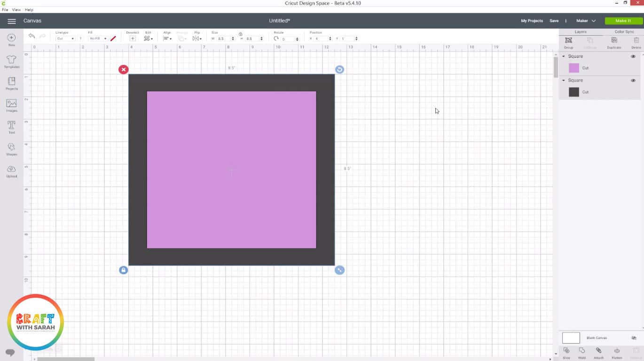Select the Text tool

click(x=11, y=127)
